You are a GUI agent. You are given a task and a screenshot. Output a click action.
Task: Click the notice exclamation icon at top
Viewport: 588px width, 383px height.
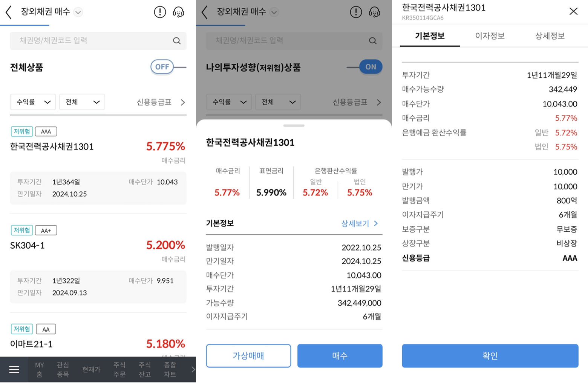tap(160, 12)
